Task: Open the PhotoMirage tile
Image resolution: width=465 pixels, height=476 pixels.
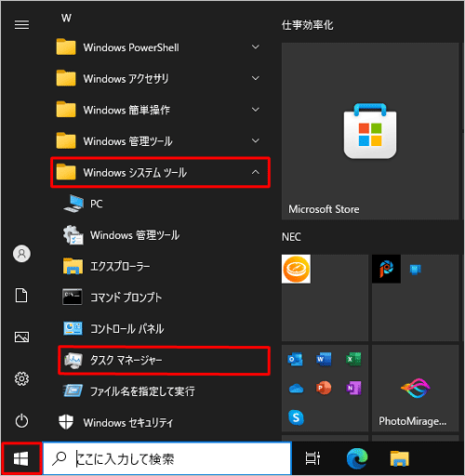Action: tap(416, 389)
